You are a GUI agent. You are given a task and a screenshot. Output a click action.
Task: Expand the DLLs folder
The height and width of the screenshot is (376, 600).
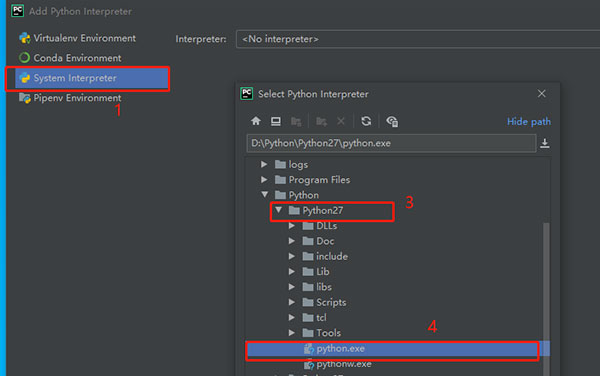292,226
